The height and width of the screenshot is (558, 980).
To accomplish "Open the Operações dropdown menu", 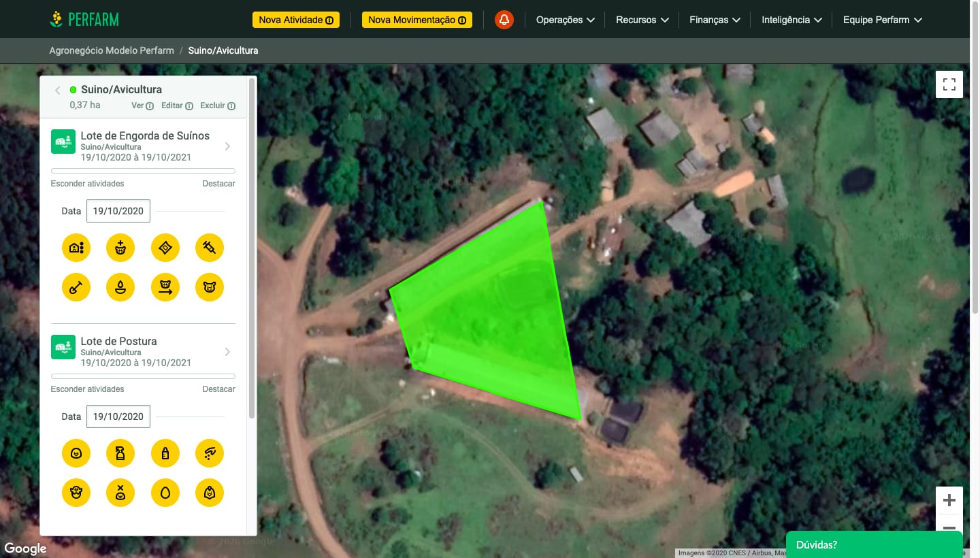I will [565, 20].
